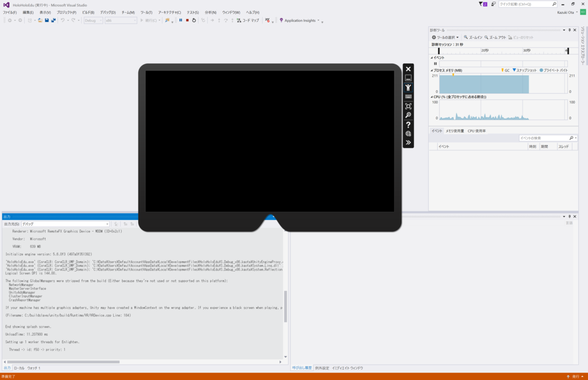Open the 出力元 デバッグ source combo box

pos(65,224)
